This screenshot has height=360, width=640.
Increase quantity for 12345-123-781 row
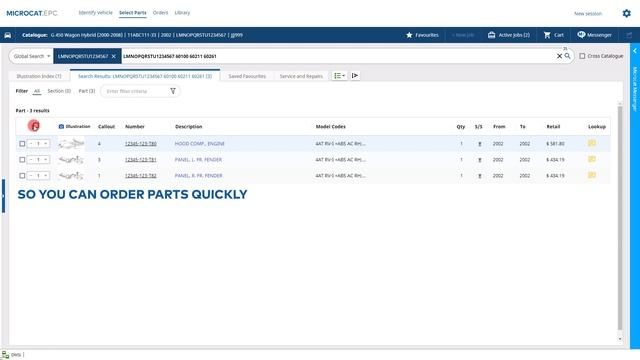pos(46,160)
